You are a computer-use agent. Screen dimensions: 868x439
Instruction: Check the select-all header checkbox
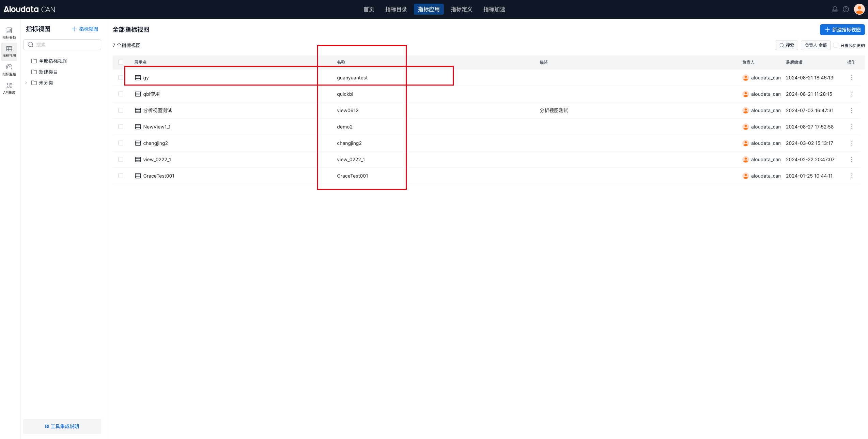tap(121, 62)
